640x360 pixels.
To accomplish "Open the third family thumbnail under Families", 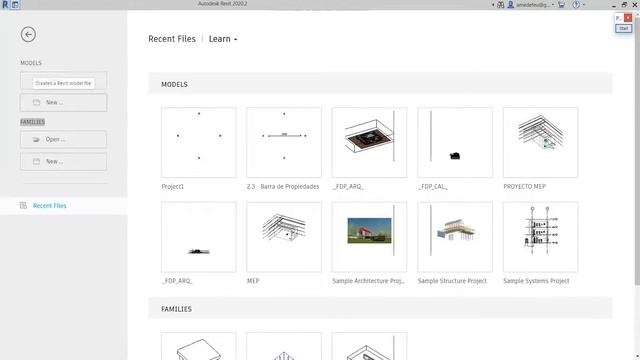I will (369, 346).
